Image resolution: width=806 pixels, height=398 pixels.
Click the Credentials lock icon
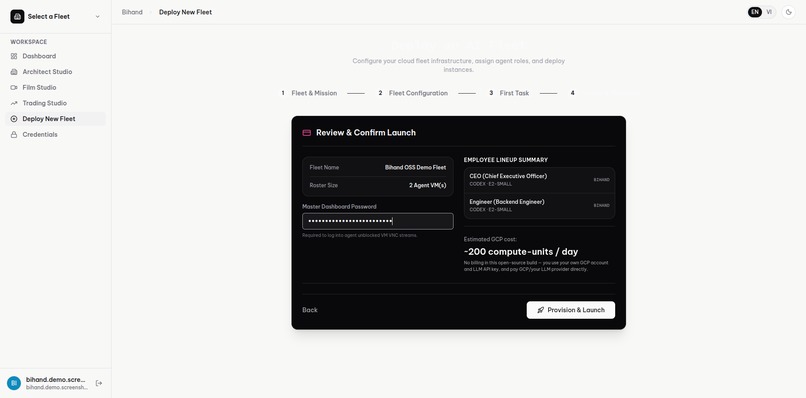pyautogui.click(x=14, y=135)
